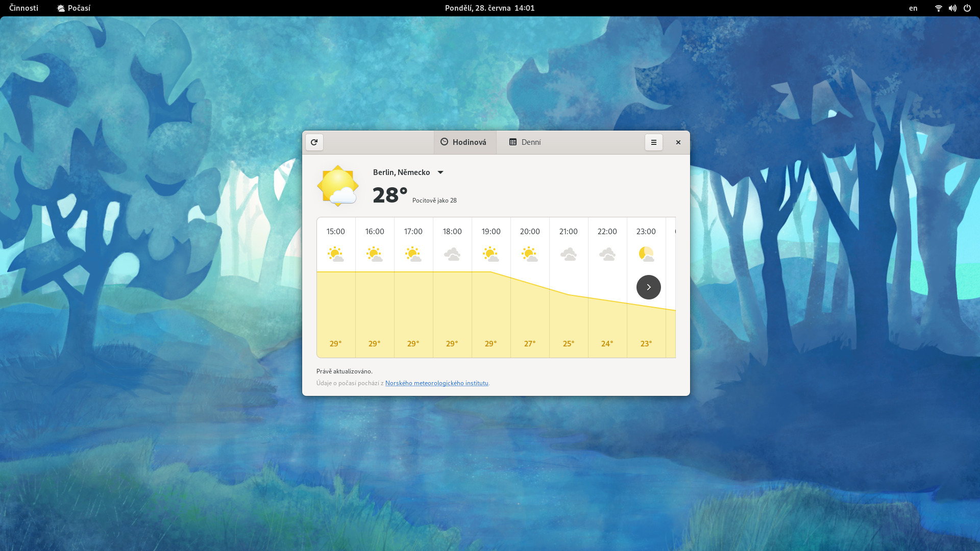
Task: Open the date and clock calendar
Action: 489,8
